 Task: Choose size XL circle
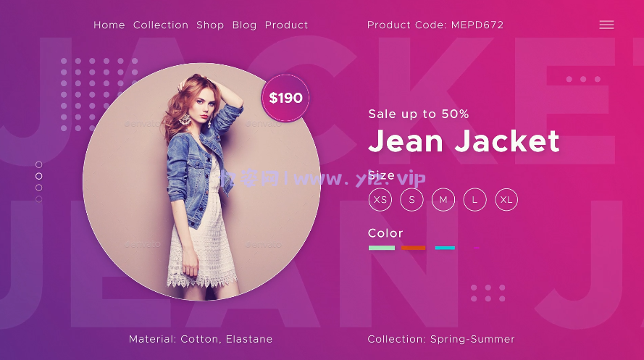tap(506, 199)
